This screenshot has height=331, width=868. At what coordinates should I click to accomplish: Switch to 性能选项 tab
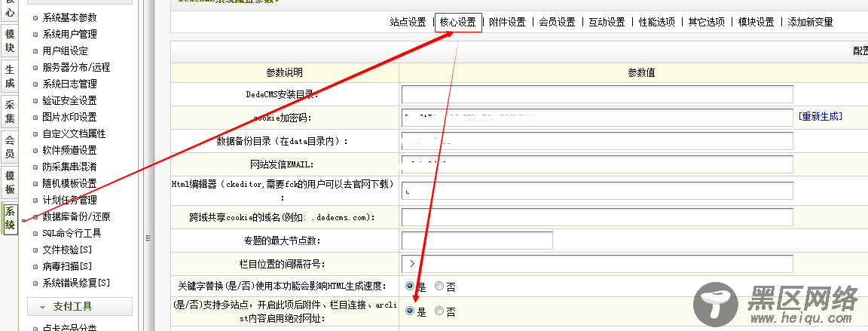[656, 22]
